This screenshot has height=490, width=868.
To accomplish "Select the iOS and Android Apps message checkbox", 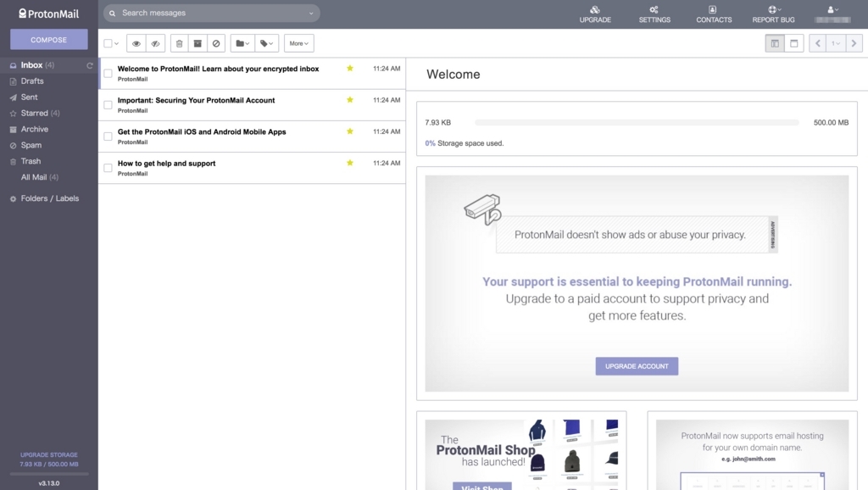I will pyautogui.click(x=108, y=136).
